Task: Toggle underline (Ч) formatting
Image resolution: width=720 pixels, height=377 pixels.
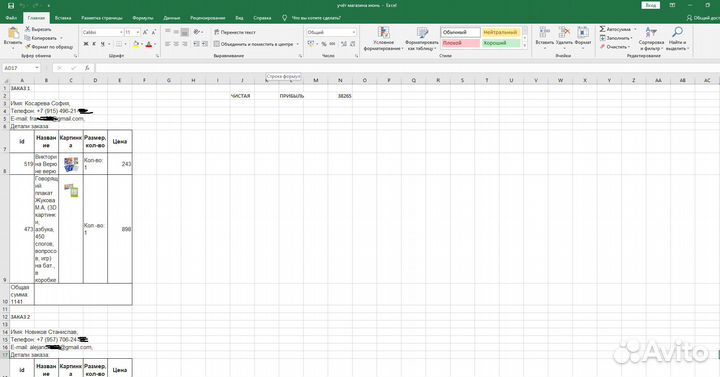Action: pyautogui.click(x=102, y=44)
